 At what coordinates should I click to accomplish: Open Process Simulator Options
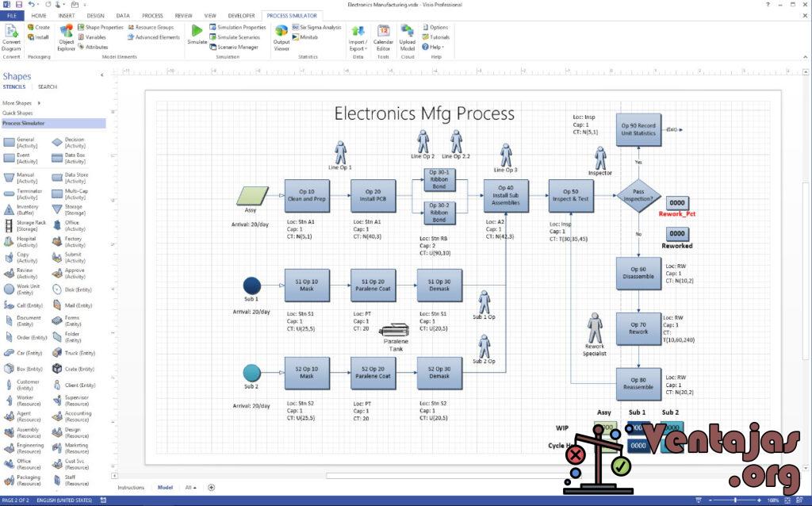point(435,27)
